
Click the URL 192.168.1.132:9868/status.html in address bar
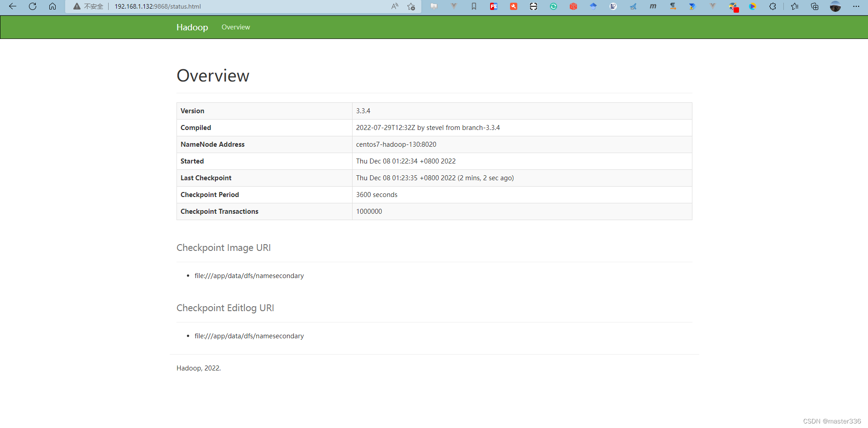tap(157, 6)
